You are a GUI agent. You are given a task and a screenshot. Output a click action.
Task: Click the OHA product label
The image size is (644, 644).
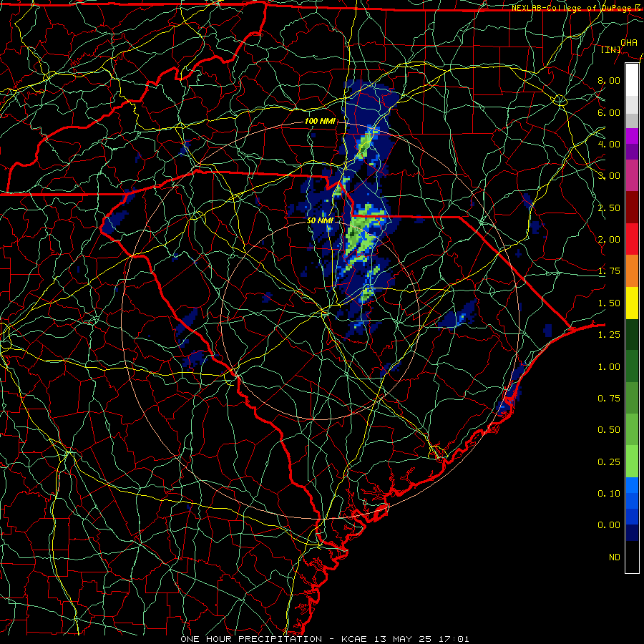(629, 42)
